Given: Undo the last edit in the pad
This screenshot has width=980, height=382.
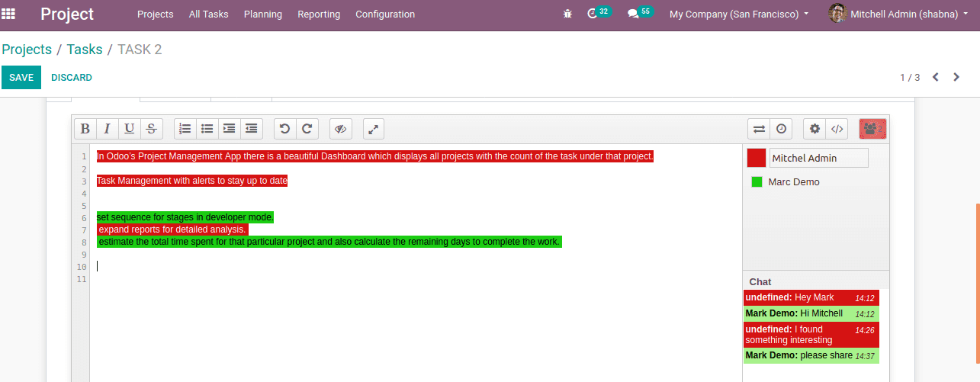Looking at the screenshot, I should point(284,129).
